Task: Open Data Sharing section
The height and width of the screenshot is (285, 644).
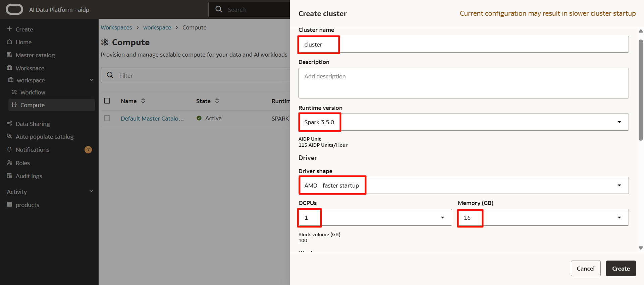Action: pyautogui.click(x=33, y=124)
